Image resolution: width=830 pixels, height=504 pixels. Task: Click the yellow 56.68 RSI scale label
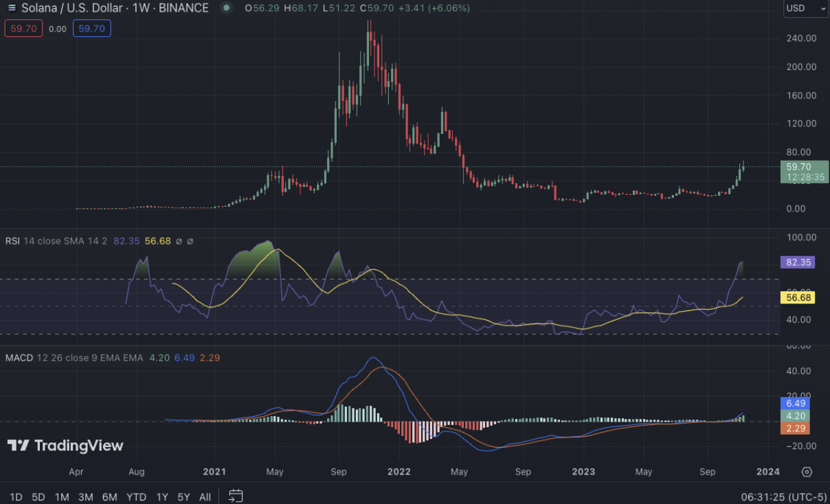coord(797,297)
